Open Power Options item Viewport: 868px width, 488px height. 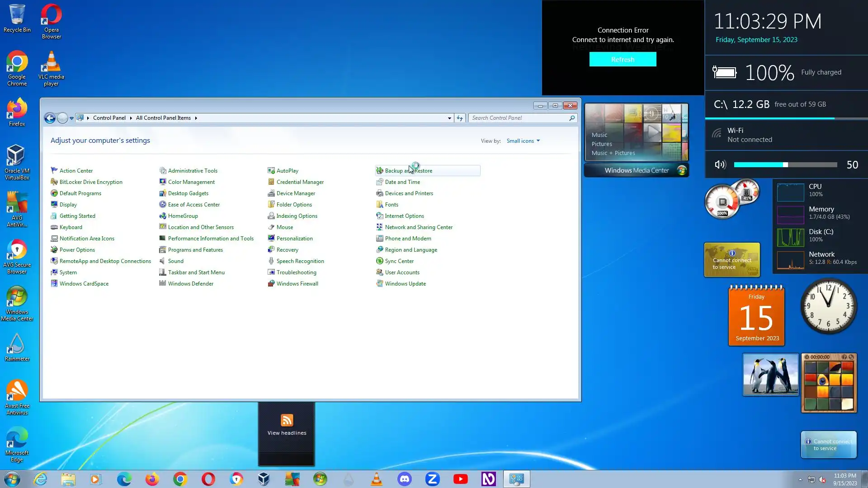(77, 250)
